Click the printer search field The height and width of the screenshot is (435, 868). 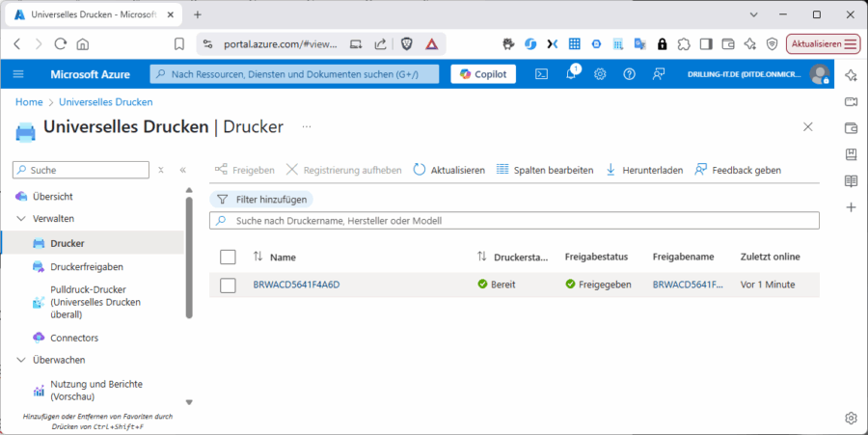(x=514, y=221)
